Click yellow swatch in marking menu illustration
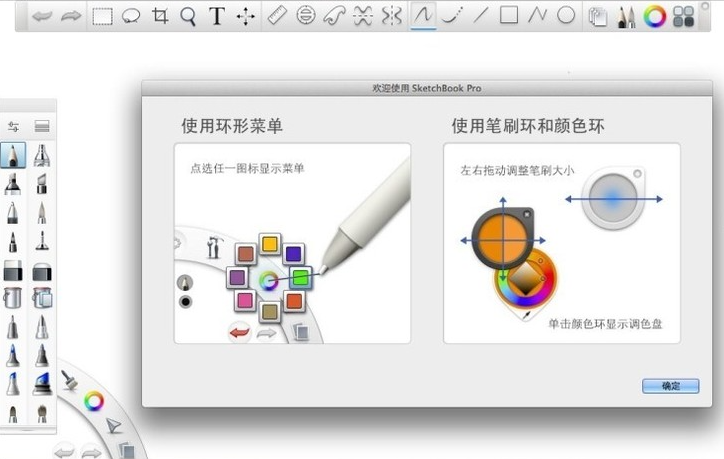This screenshot has width=724, height=459. 269,244
